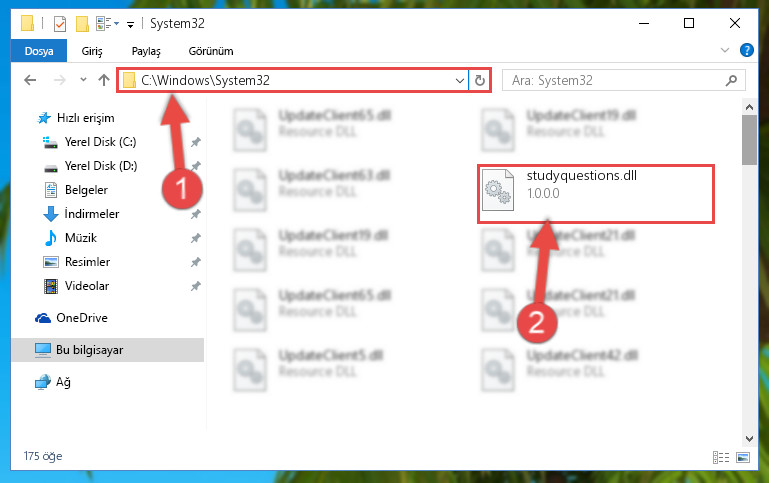
Task: Open the Dosya menu tab
Action: tap(39, 51)
